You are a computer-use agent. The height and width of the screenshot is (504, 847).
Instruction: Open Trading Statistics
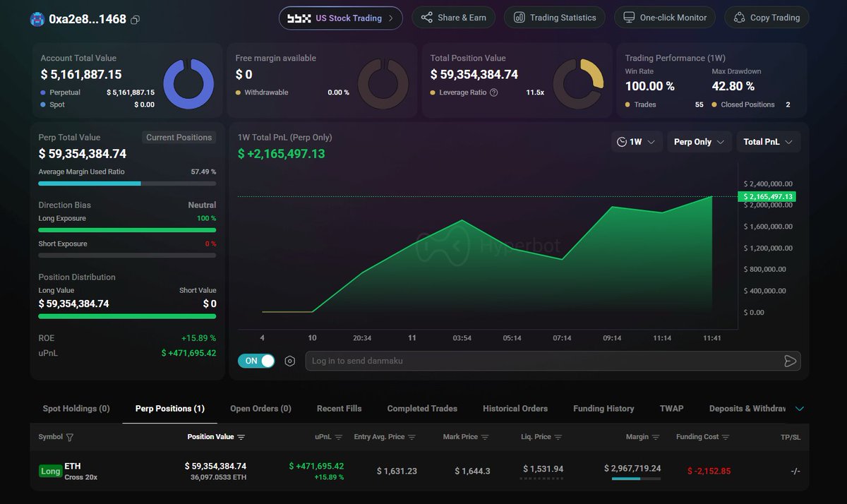[x=555, y=18]
